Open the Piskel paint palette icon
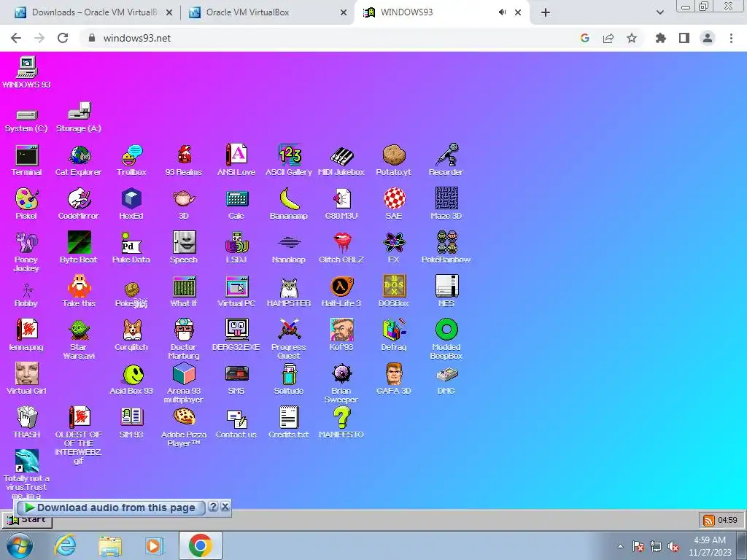This screenshot has width=747, height=560. pos(26,204)
